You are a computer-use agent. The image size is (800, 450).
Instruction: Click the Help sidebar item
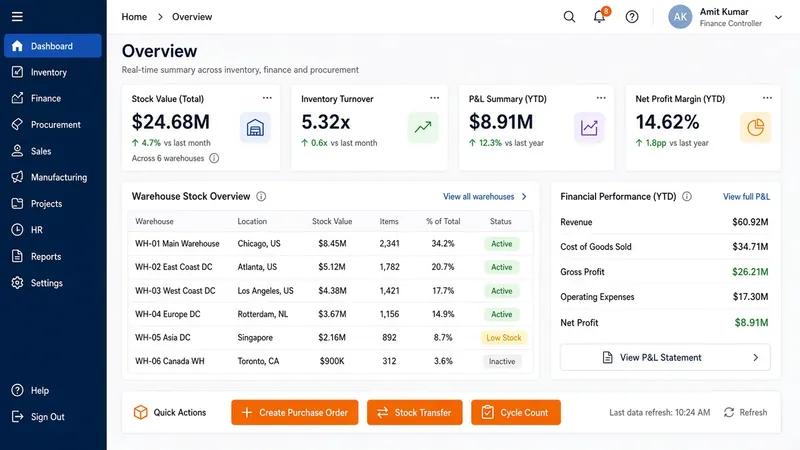pyautogui.click(x=53, y=390)
